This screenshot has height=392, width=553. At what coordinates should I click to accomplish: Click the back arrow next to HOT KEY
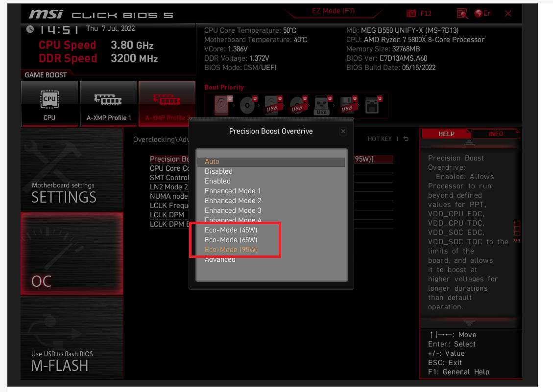(x=406, y=139)
